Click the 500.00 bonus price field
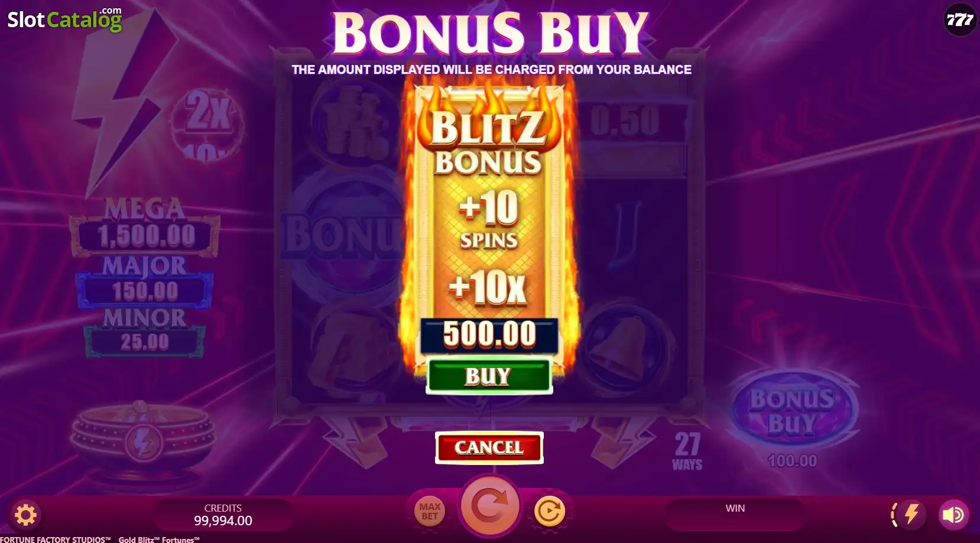Image resolution: width=980 pixels, height=543 pixels. point(489,334)
